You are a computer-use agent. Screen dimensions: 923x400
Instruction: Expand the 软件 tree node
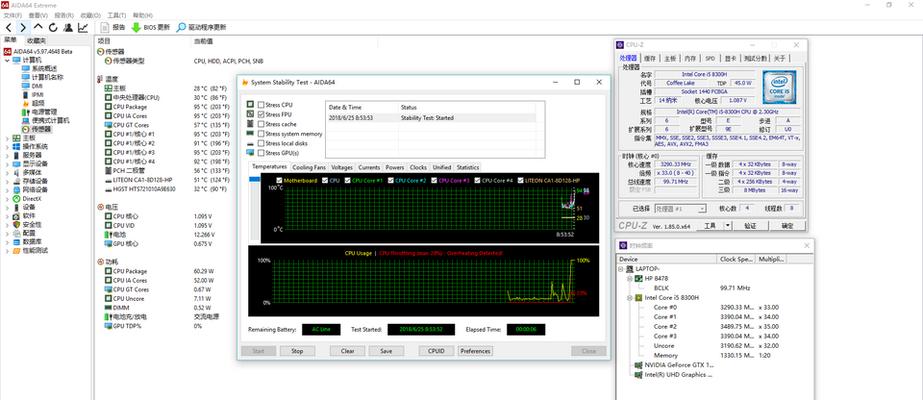7,216
